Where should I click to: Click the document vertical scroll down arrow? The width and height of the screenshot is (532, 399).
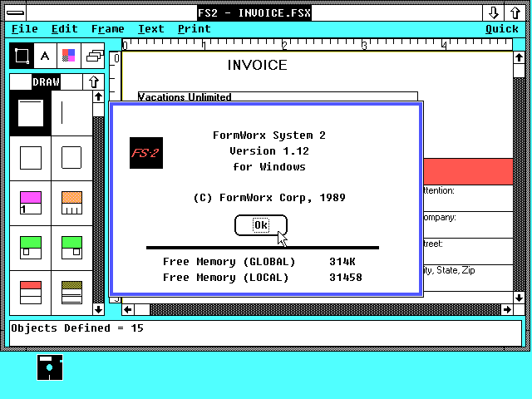coord(519,298)
